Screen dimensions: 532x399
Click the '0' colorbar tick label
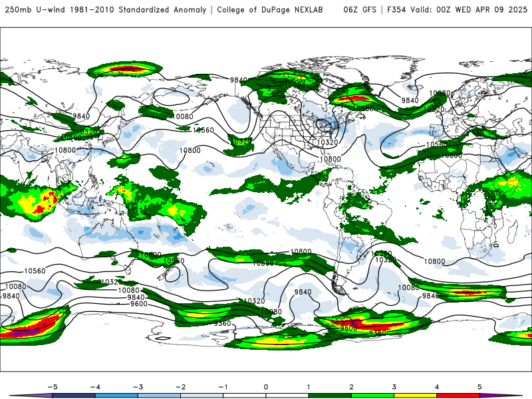pyautogui.click(x=266, y=387)
